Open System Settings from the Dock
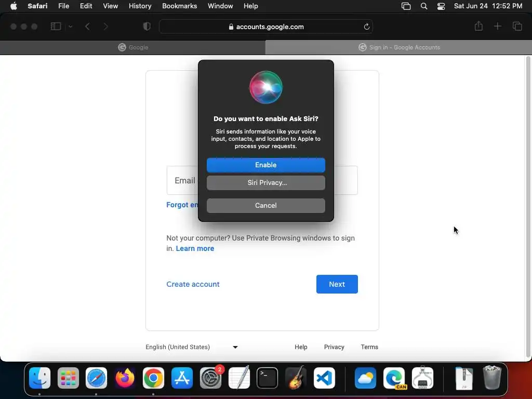 pos(210,378)
